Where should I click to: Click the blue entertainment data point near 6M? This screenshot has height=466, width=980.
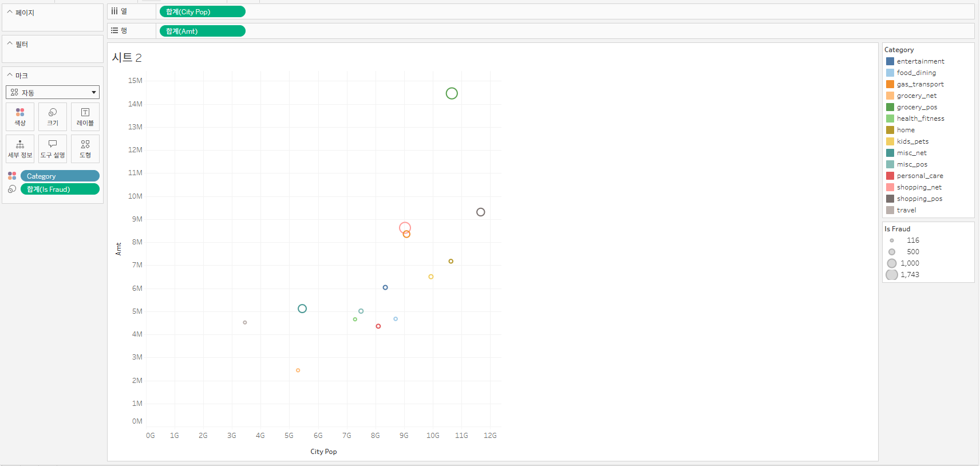tap(385, 287)
